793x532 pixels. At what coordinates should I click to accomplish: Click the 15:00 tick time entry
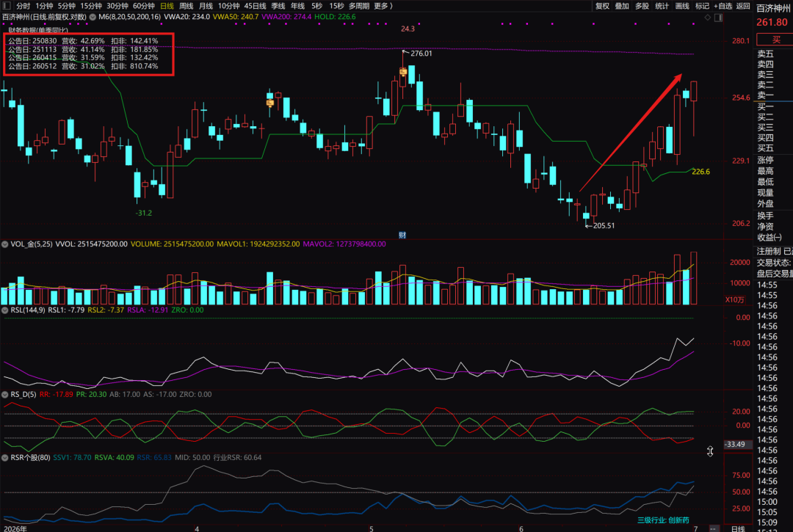pos(767,502)
